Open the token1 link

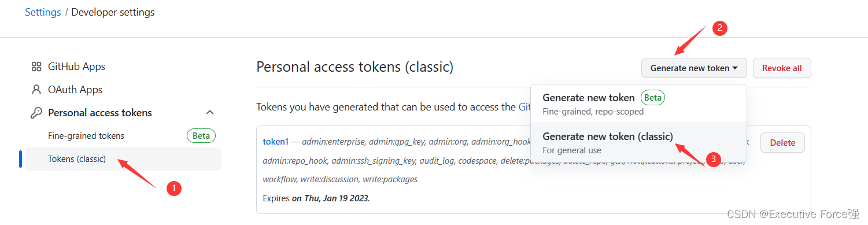click(x=275, y=141)
